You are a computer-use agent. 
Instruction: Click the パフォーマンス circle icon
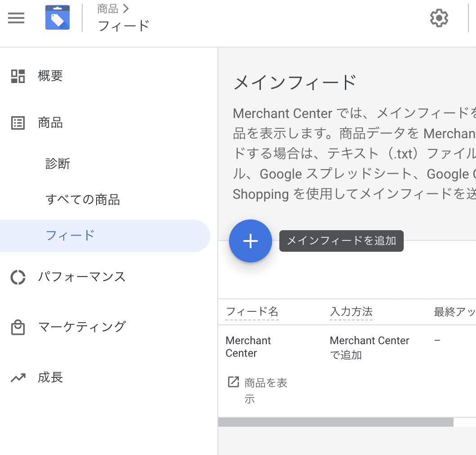point(18,277)
